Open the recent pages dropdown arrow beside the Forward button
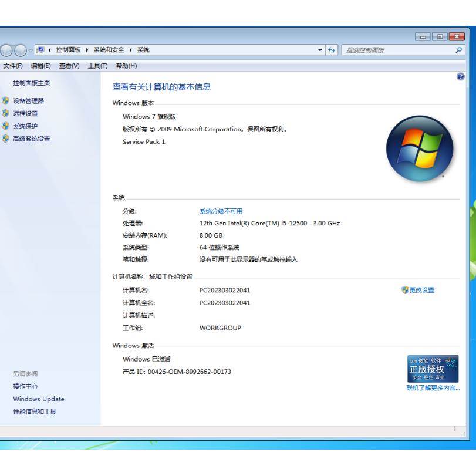 point(31,50)
